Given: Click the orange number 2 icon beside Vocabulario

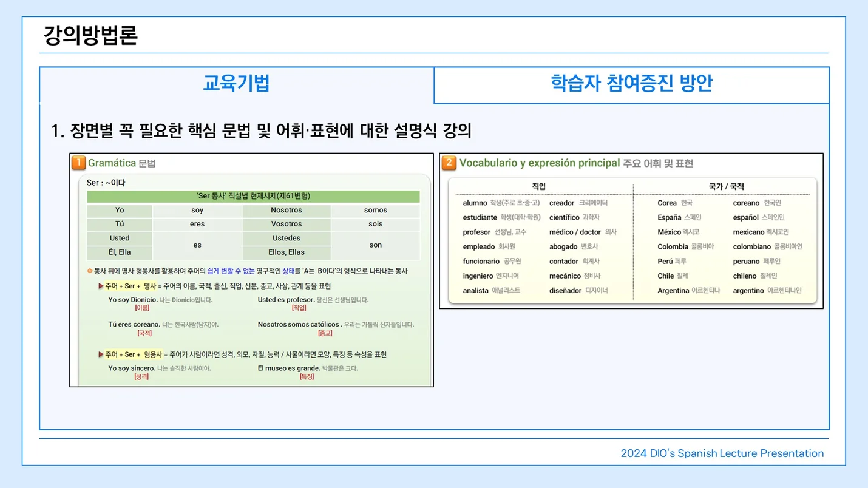Looking at the screenshot, I should [449, 163].
